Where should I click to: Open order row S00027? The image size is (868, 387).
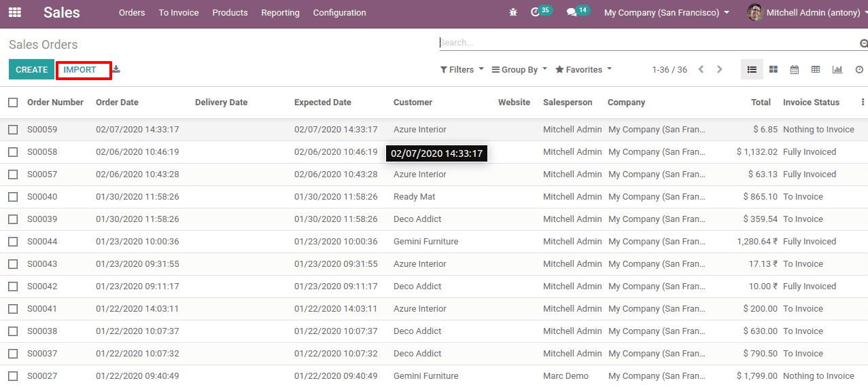point(434,376)
